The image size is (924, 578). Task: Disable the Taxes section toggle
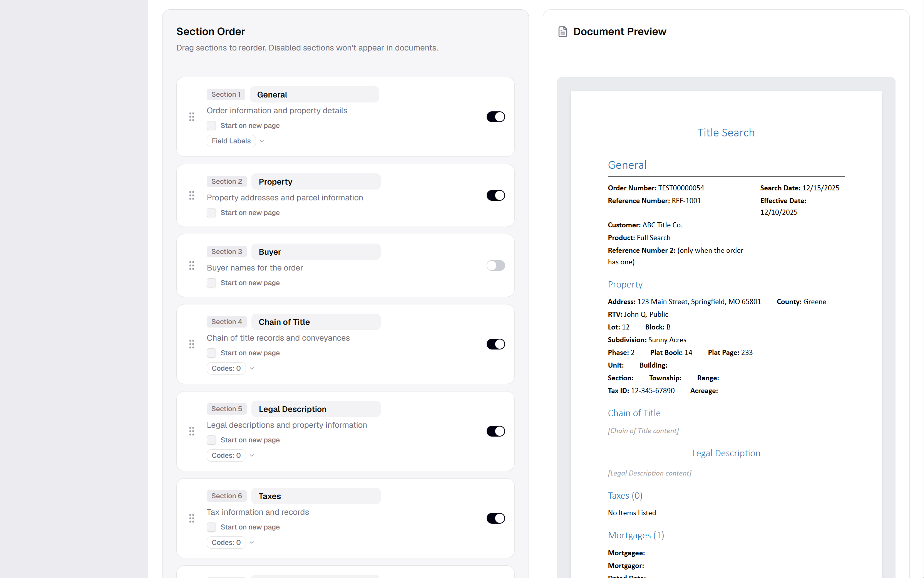coord(496,518)
